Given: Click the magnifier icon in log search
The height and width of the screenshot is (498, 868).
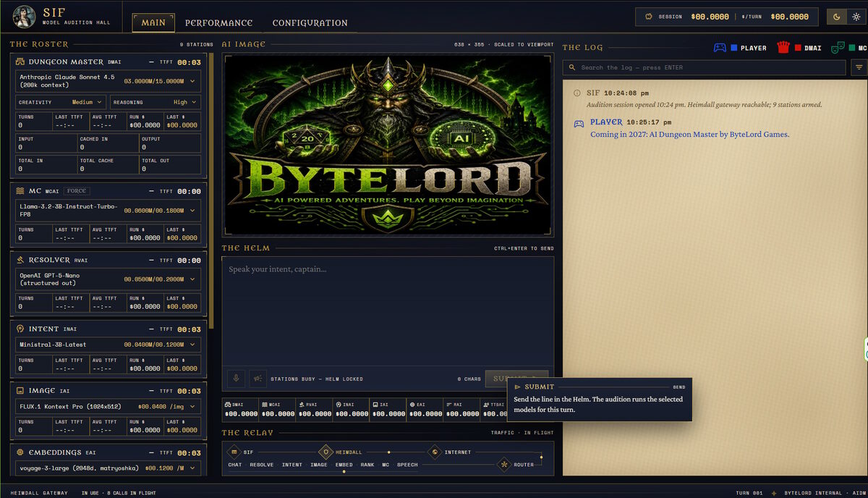Looking at the screenshot, I should pyautogui.click(x=571, y=67).
